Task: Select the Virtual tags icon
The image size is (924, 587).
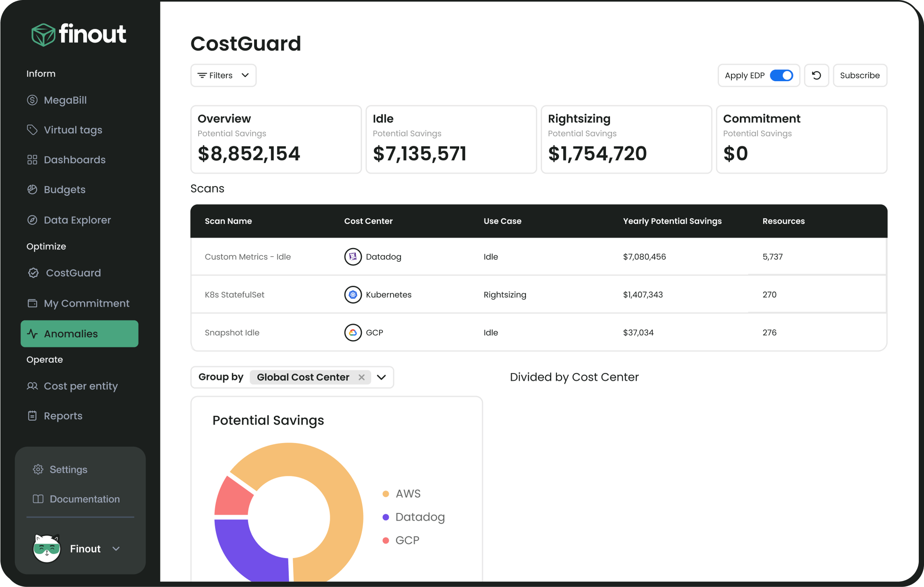Action: [32, 130]
